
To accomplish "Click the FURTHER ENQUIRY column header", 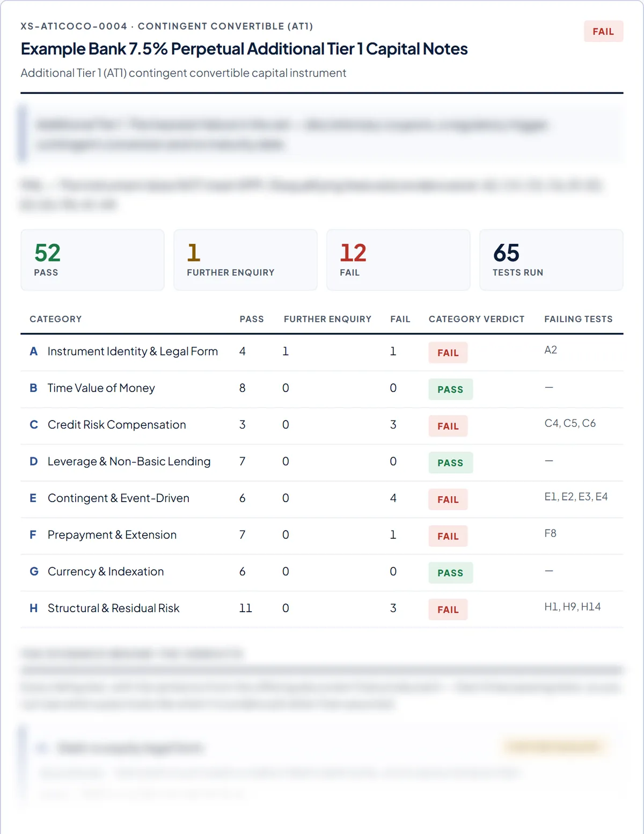I will point(327,319).
